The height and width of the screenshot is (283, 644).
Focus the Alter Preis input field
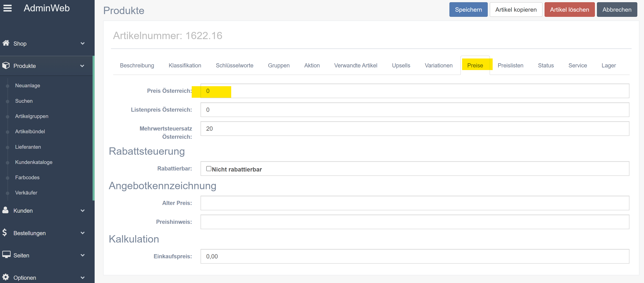pos(415,203)
